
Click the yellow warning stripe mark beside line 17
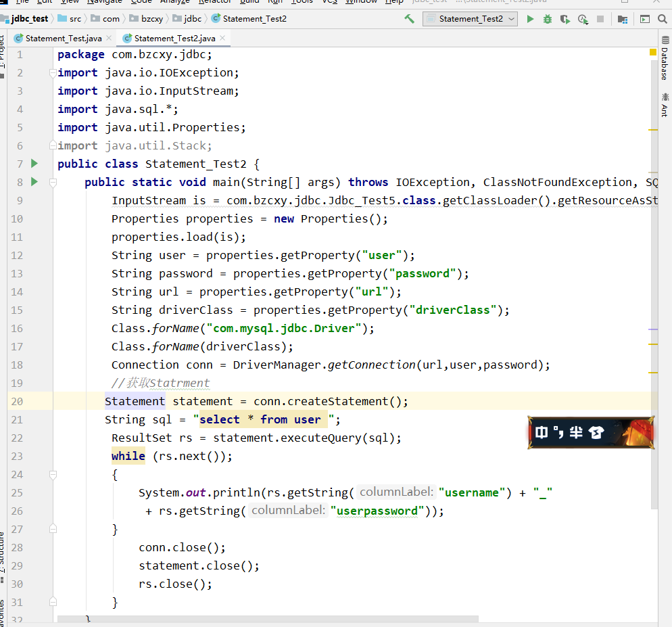click(x=652, y=344)
